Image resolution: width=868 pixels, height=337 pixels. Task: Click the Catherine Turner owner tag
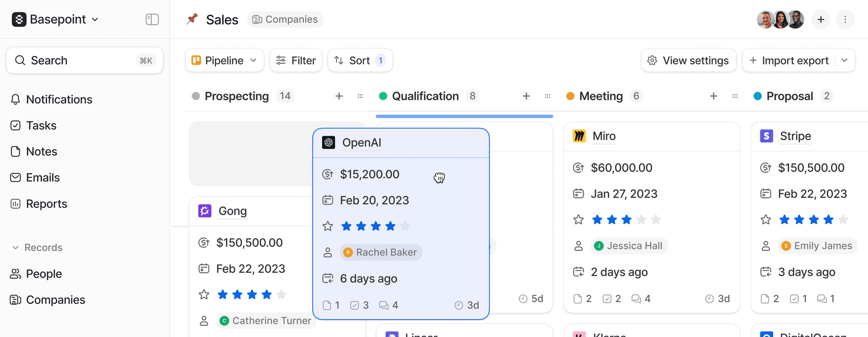click(x=266, y=320)
